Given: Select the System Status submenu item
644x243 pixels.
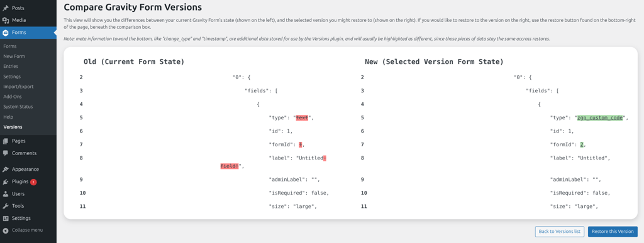Looking at the screenshot, I should point(18,107).
